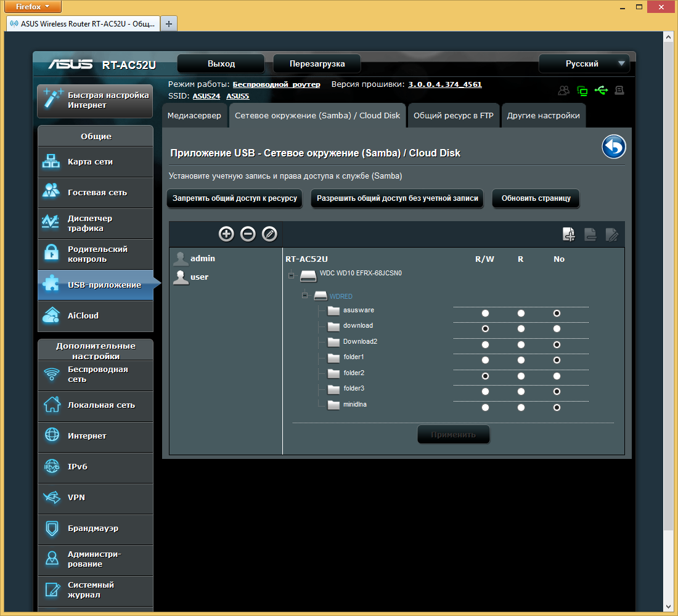Set minidlna folder to read-only R

pos(521,408)
